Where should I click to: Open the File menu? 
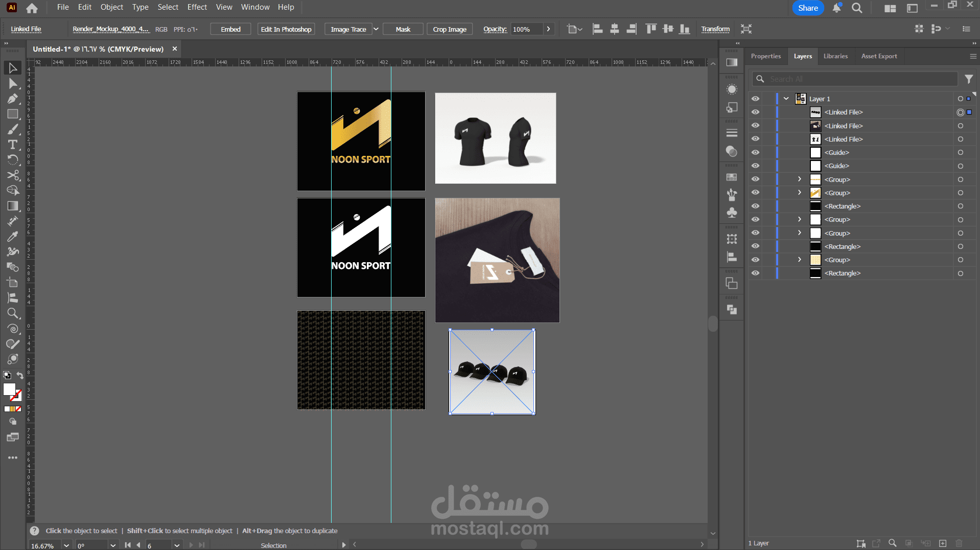click(x=63, y=7)
